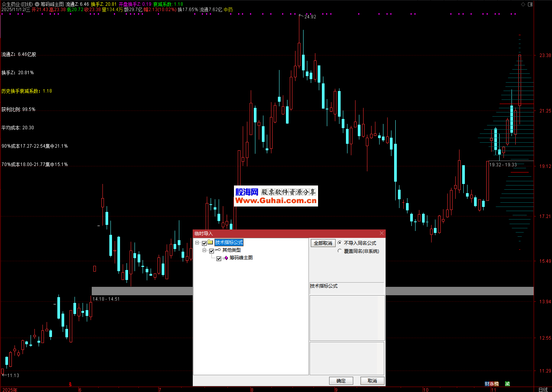The height and width of the screenshot is (392, 552).
Task: Click the 额29.7亿 turnover value in header
Action: coord(133,10)
